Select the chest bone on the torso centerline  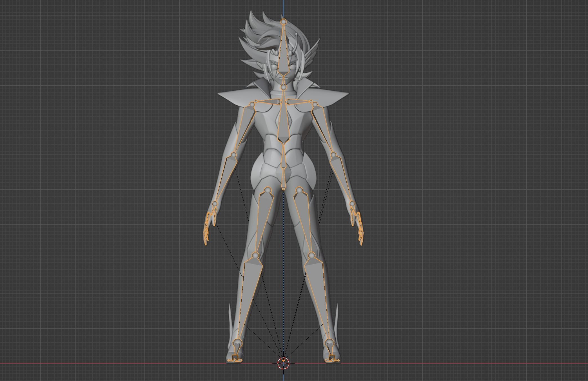284,121
